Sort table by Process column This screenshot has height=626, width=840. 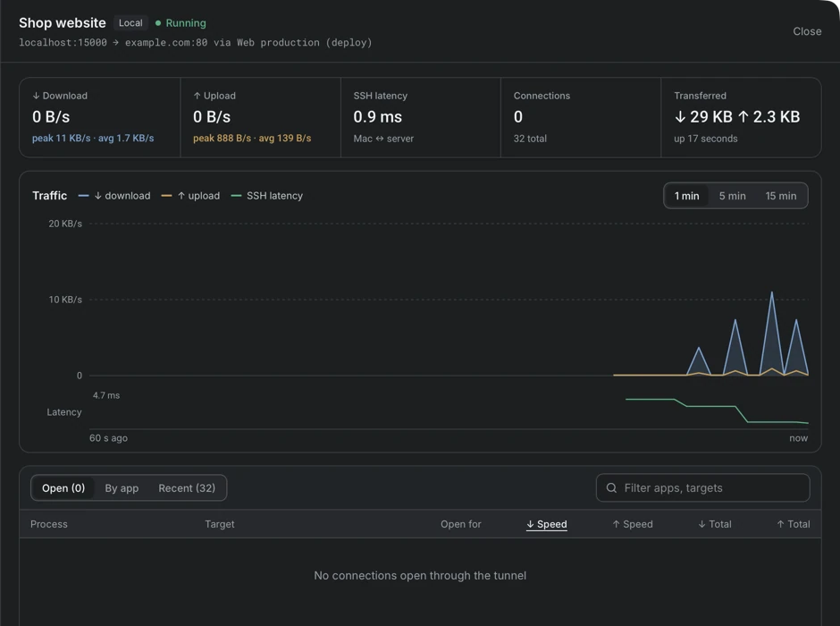point(49,524)
